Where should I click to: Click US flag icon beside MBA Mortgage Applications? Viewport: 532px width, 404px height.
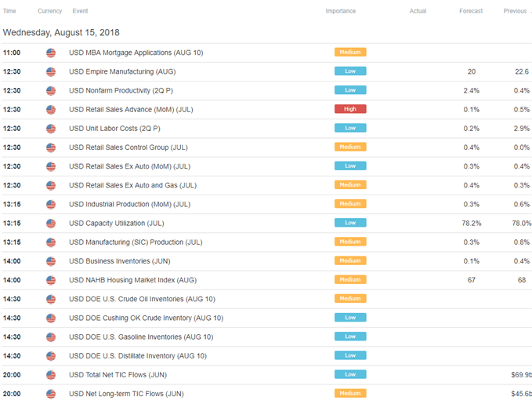coord(51,53)
